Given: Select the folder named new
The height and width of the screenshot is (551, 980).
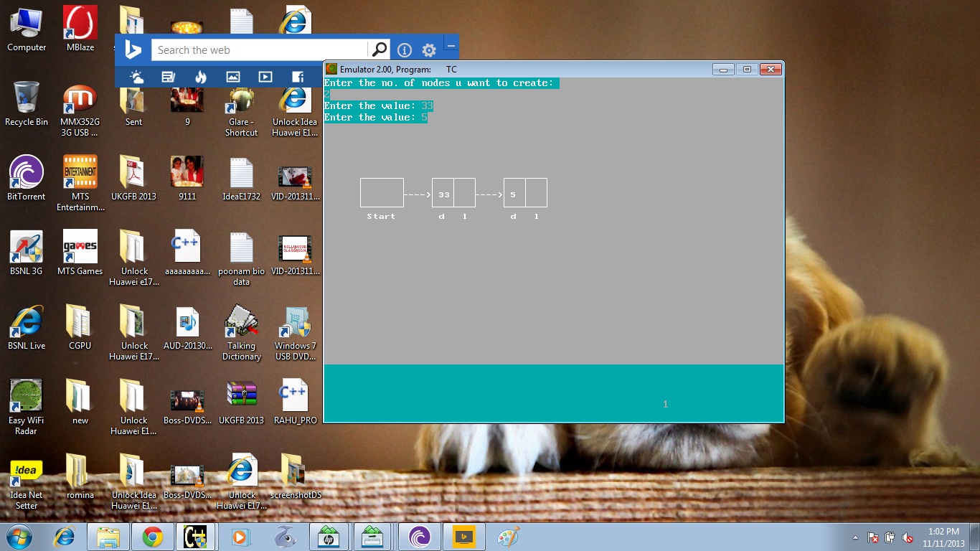Looking at the screenshot, I should pos(80,402).
